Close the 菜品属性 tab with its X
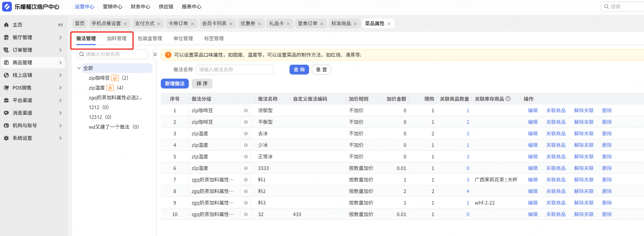Screen dimensions: 644x236 (x=389, y=24)
